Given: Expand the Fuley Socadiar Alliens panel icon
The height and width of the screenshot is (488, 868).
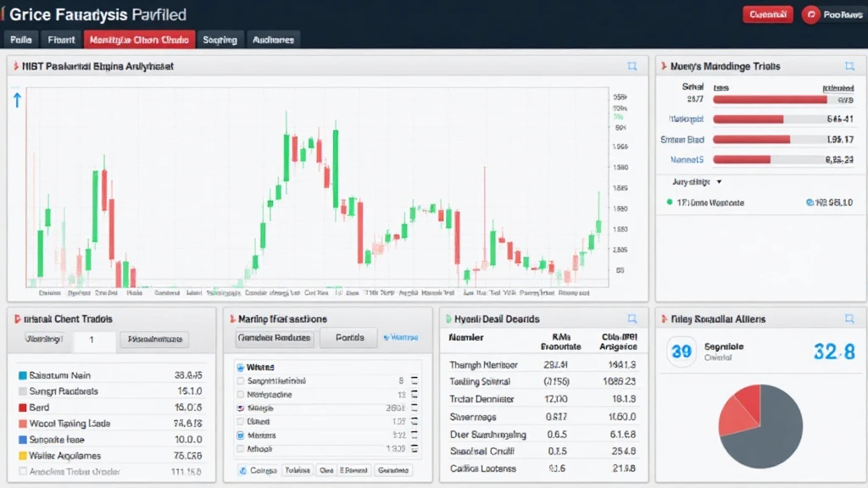Looking at the screenshot, I should point(849,319).
